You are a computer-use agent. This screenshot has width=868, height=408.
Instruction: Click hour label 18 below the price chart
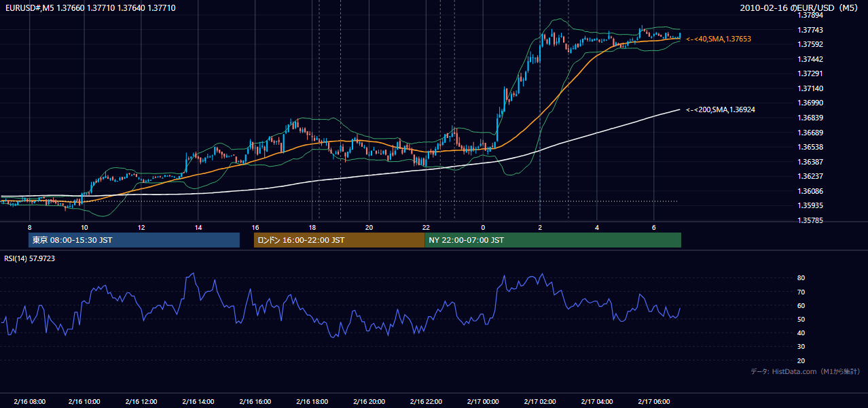click(312, 227)
